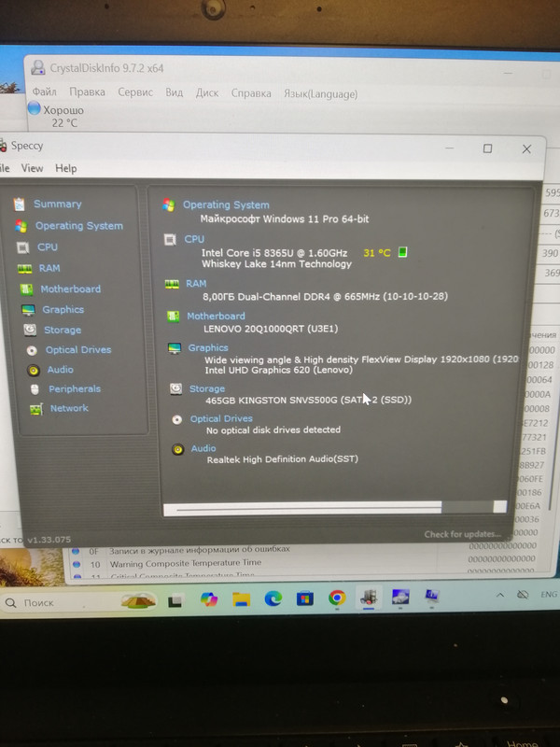This screenshot has height=747, width=560.
Task: Click the 31 °C CPU temperature value
Action: (x=377, y=253)
